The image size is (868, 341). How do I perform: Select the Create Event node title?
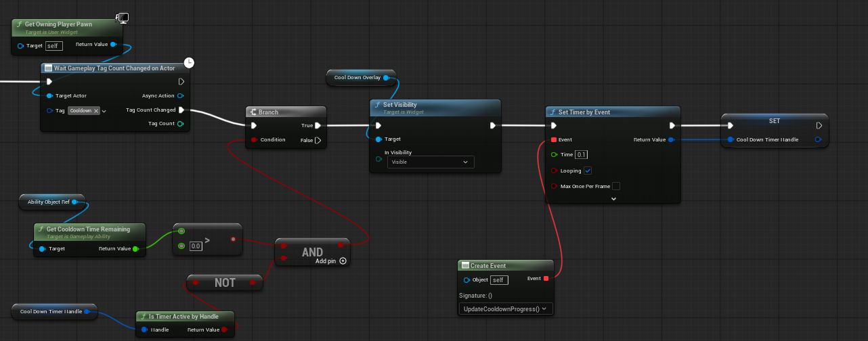pyautogui.click(x=488, y=266)
